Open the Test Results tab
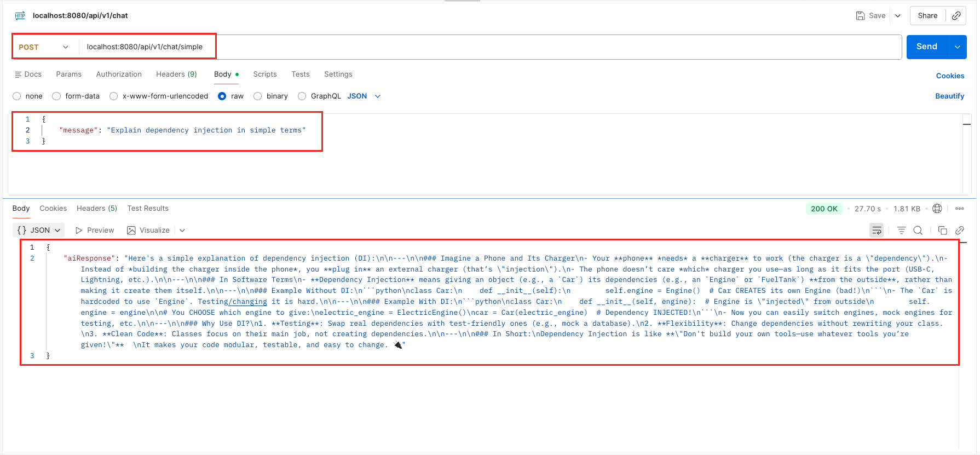Image resolution: width=980 pixels, height=455 pixels. tap(148, 209)
